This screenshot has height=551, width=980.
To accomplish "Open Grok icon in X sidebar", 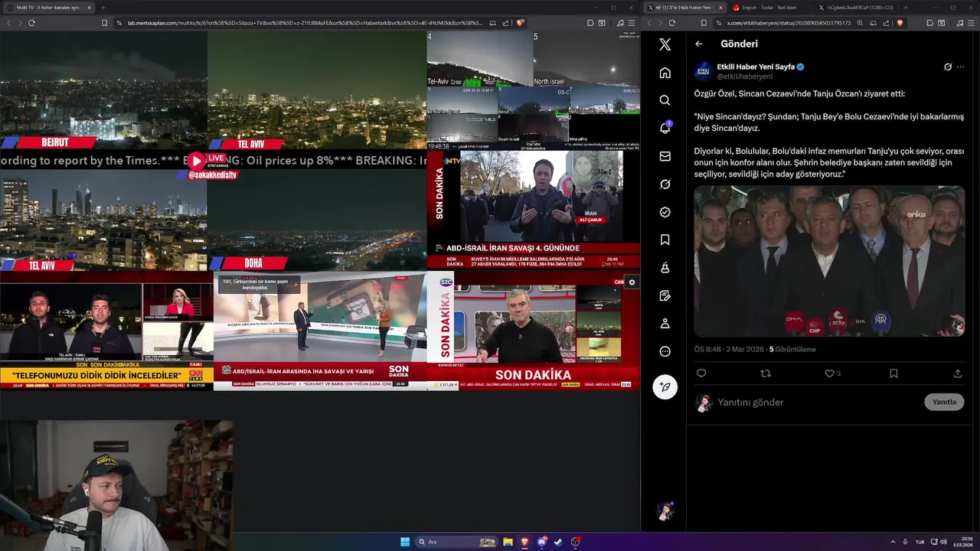I will click(665, 184).
